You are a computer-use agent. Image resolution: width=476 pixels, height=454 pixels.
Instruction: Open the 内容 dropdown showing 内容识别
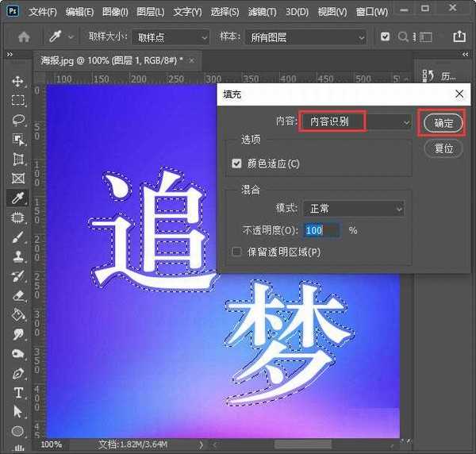(x=355, y=121)
